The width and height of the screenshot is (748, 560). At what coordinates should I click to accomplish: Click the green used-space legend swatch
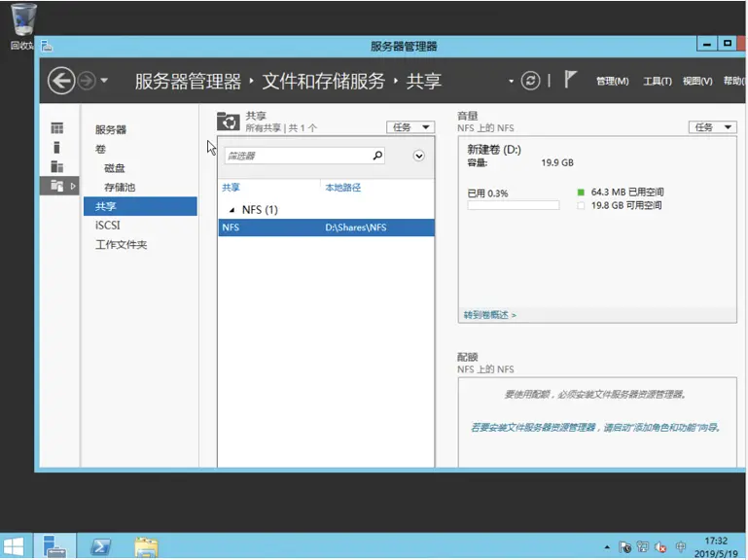tap(581, 192)
